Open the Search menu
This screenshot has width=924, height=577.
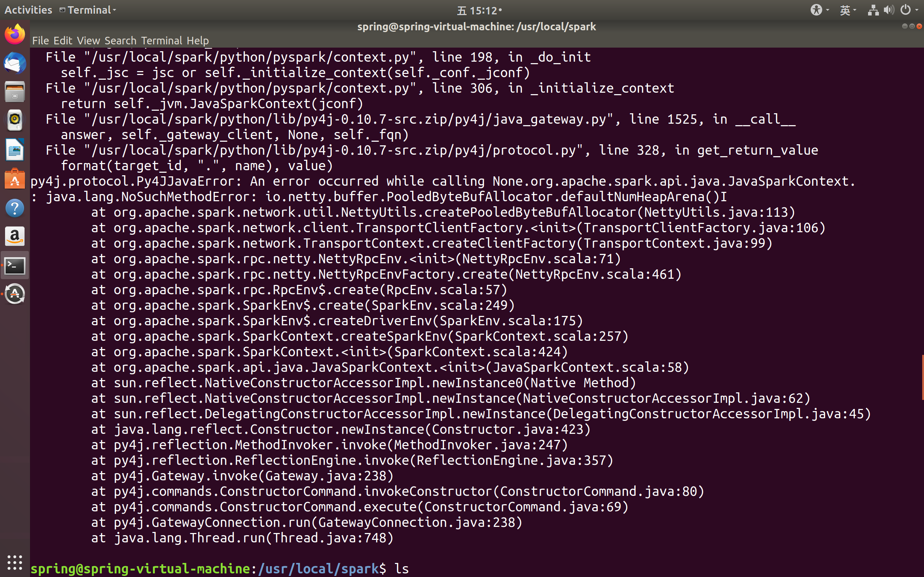120,40
